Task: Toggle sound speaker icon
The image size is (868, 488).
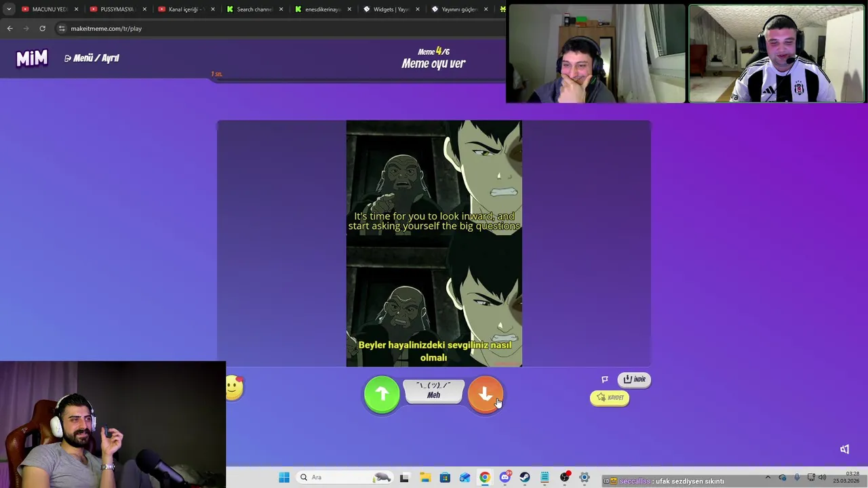Action: pos(844,449)
